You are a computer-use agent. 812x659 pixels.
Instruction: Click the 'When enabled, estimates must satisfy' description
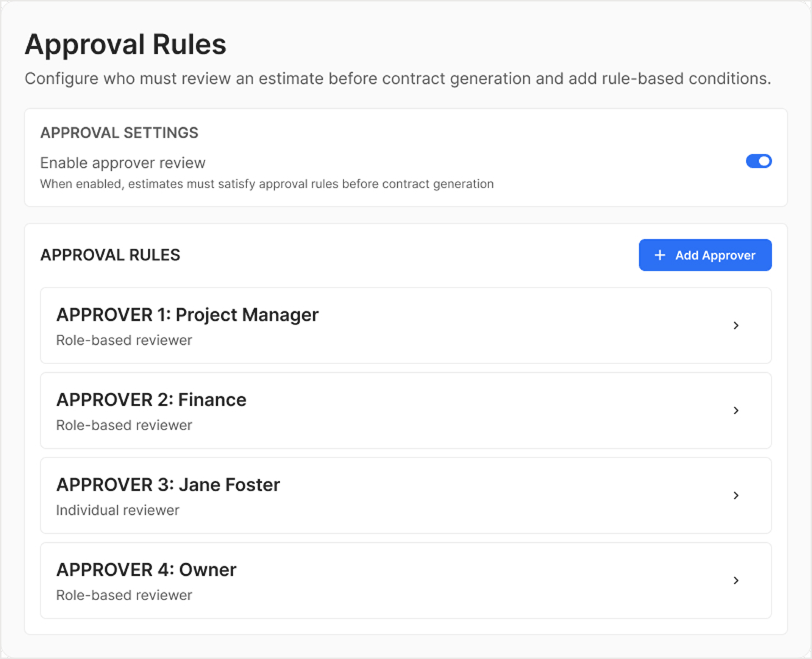(267, 185)
